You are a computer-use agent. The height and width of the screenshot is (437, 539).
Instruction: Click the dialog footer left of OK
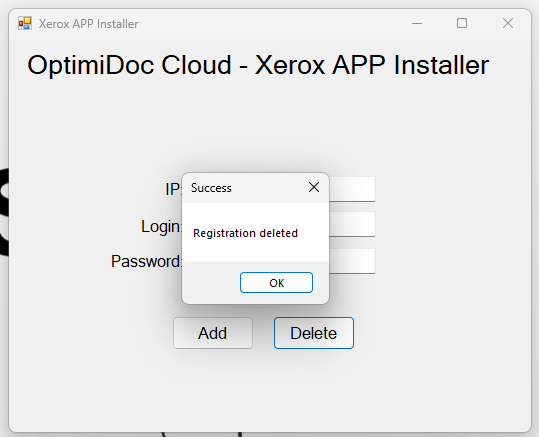(x=210, y=283)
